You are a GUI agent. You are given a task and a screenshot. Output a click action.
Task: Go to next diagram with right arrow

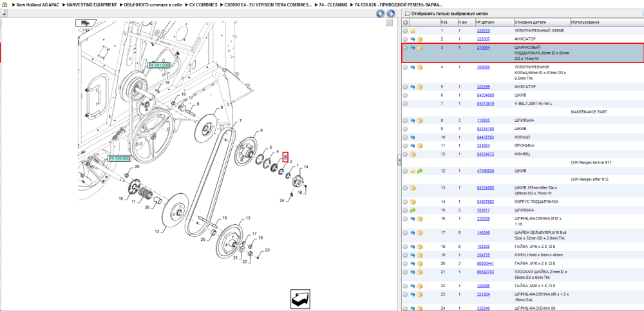point(391,14)
